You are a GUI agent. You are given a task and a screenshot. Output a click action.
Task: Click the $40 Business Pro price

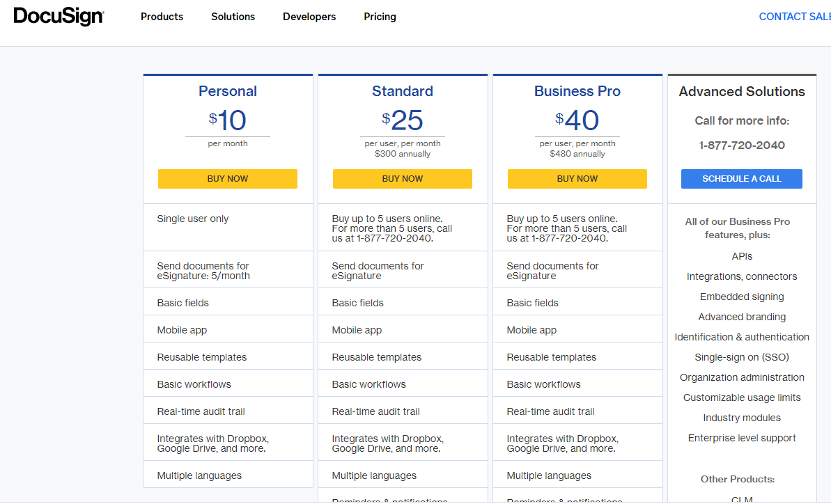[577, 121]
